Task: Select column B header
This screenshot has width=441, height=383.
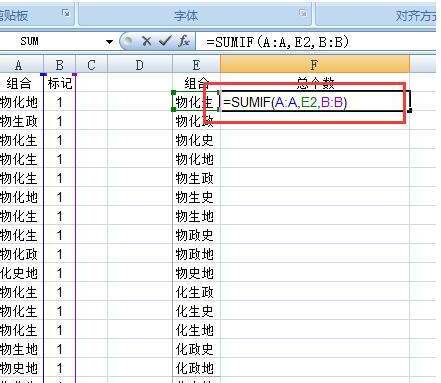Action: (60, 65)
